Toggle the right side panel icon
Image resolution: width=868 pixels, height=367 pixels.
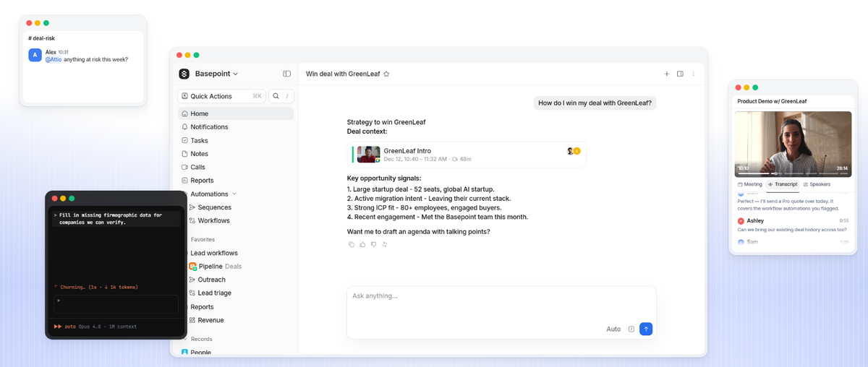click(680, 74)
